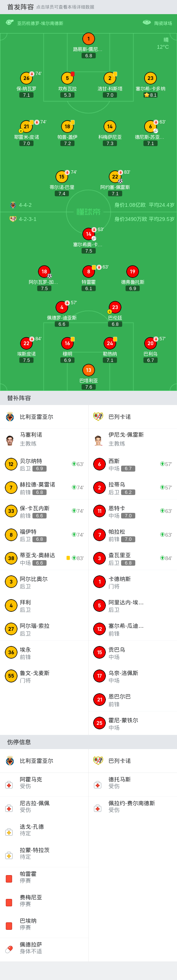Click the referee whistle icon

[10, 23]
